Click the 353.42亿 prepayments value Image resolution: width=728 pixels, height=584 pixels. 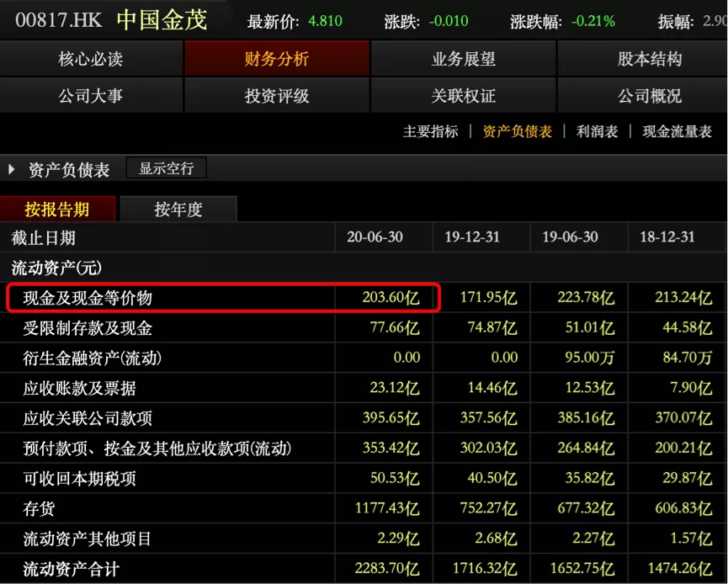(391, 448)
